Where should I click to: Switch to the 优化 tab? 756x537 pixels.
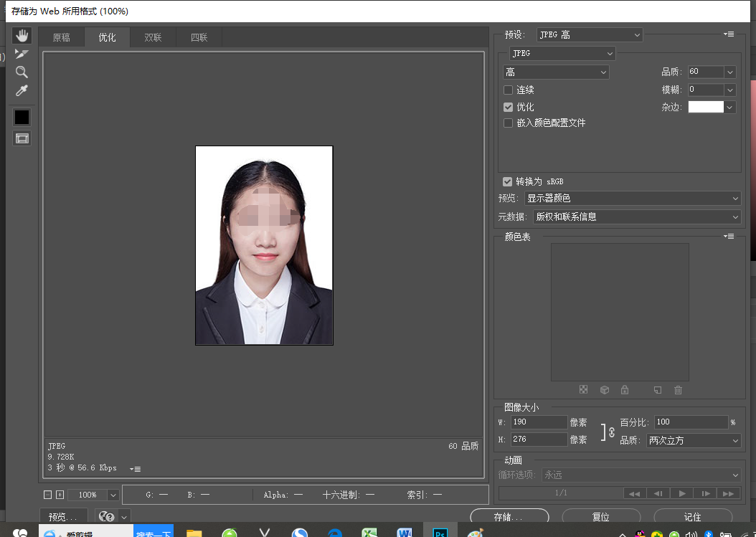107,37
